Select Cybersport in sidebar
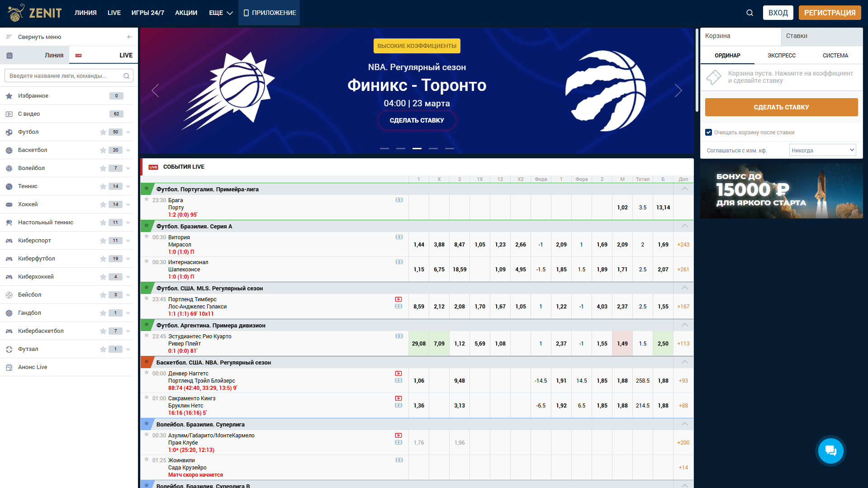Image resolution: width=868 pixels, height=488 pixels. (x=34, y=241)
